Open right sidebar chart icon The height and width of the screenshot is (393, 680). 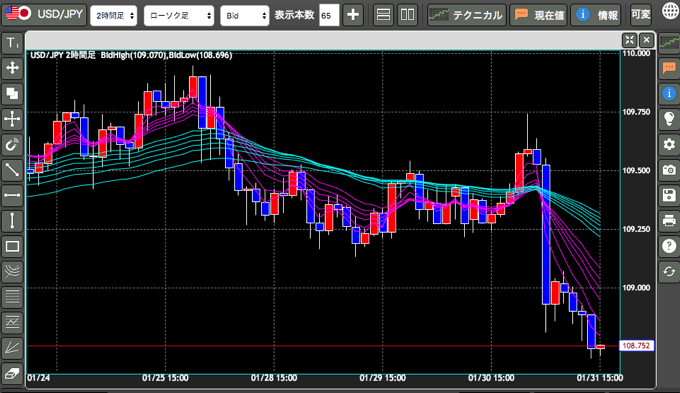click(x=669, y=43)
